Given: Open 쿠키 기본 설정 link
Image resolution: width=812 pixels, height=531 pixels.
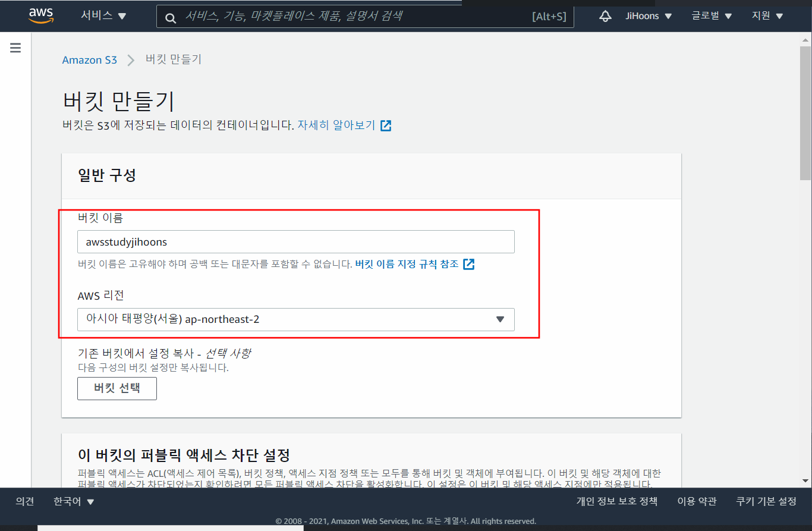Looking at the screenshot, I should click(x=766, y=501).
